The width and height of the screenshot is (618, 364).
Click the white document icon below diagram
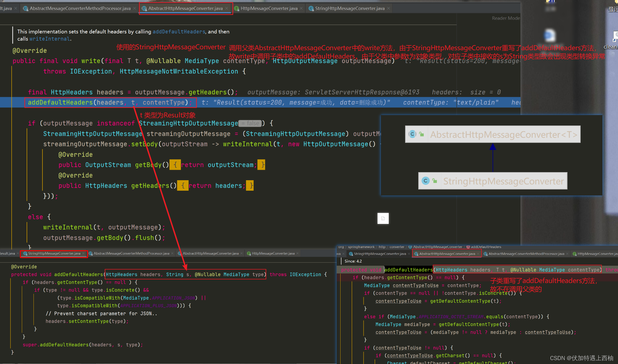pos(383,218)
